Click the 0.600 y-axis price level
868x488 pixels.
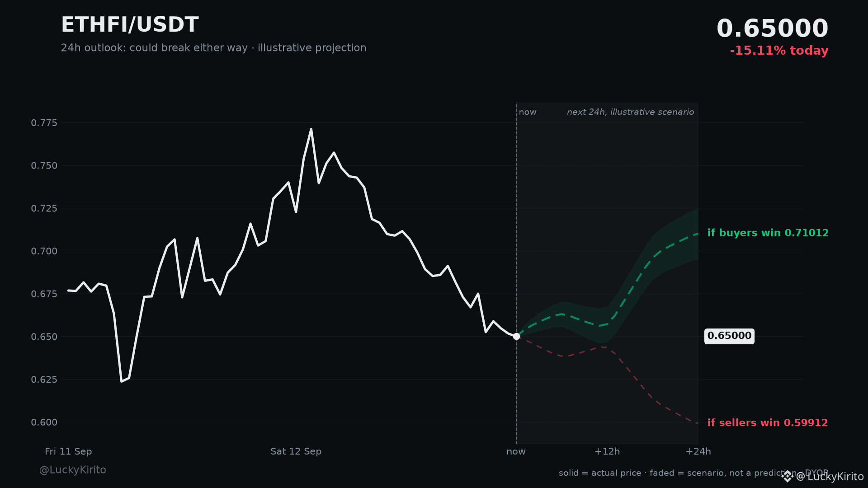(x=44, y=422)
